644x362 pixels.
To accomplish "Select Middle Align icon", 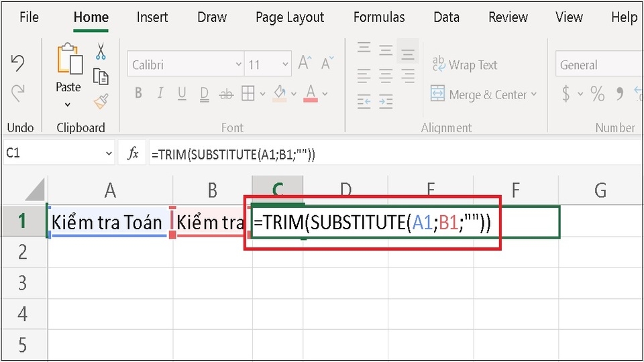I will (x=386, y=51).
